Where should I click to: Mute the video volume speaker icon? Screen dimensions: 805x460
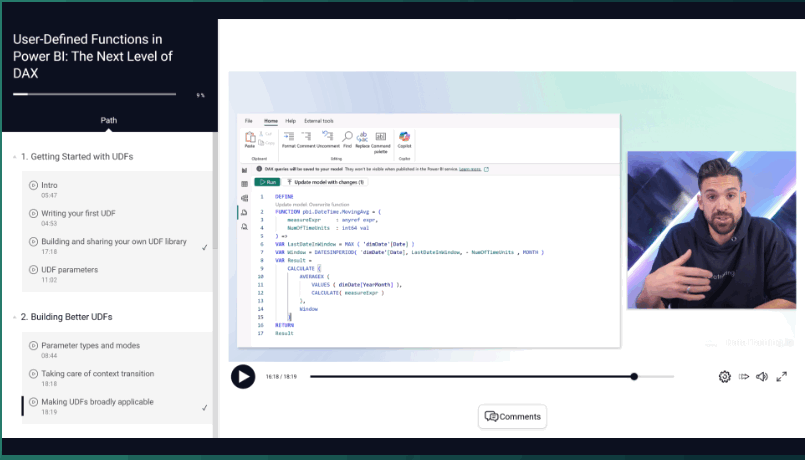point(762,377)
